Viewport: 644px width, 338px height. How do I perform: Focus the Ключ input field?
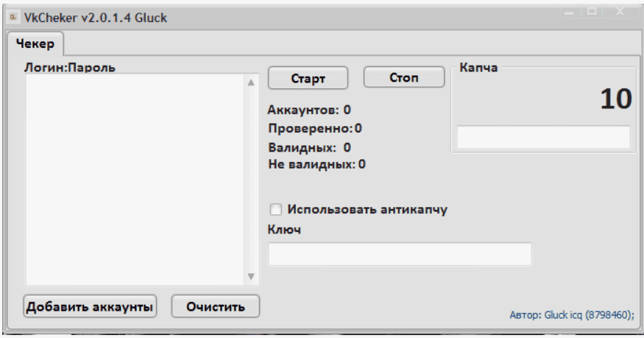[x=400, y=254]
